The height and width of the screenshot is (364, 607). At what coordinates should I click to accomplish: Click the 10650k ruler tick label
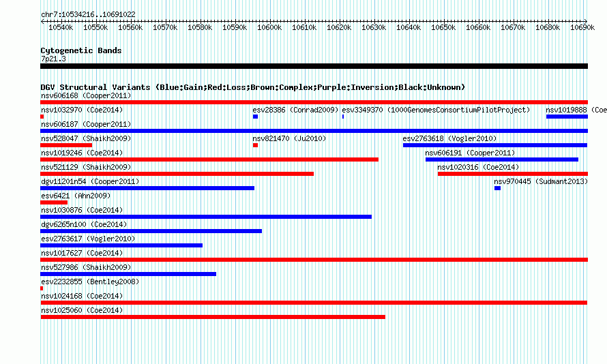point(443,27)
